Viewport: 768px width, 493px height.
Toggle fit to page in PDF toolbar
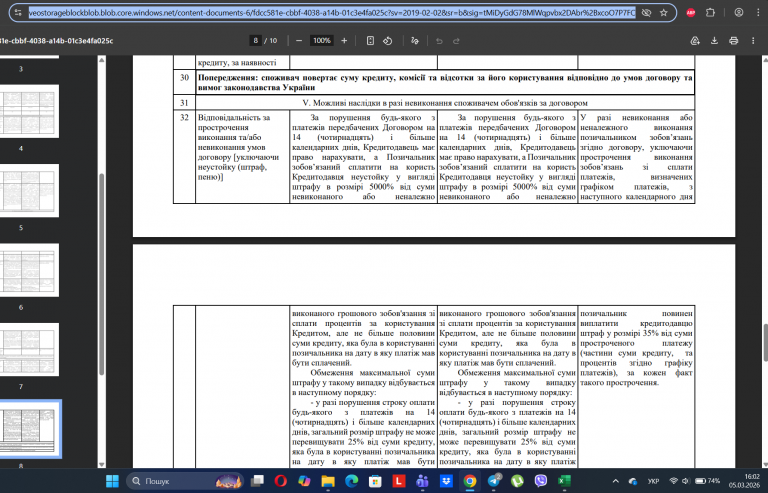click(370, 41)
